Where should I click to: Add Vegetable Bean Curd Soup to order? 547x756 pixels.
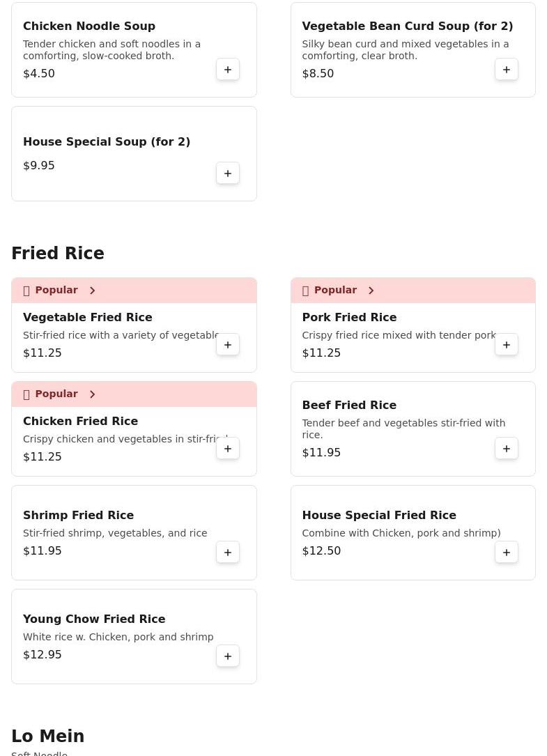point(507,70)
